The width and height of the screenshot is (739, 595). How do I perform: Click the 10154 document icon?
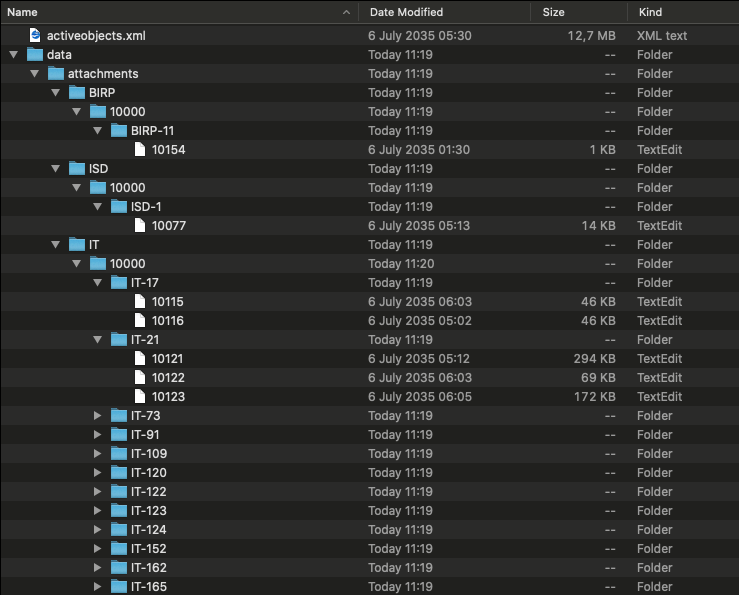140,149
